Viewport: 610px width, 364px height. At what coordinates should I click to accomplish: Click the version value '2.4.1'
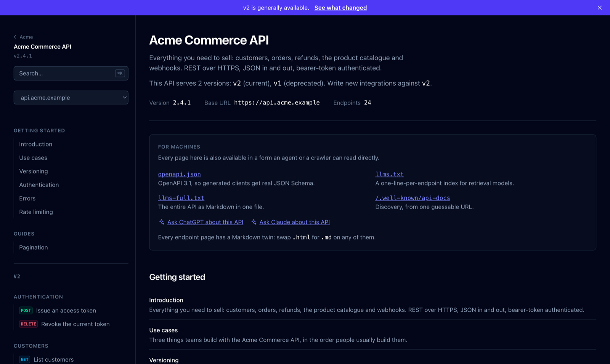click(181, 103)
